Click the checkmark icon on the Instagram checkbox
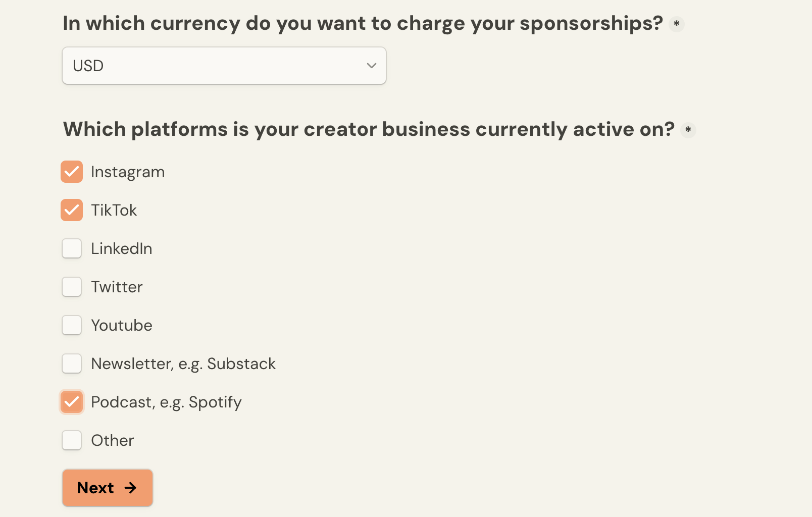 coord(72,172)
